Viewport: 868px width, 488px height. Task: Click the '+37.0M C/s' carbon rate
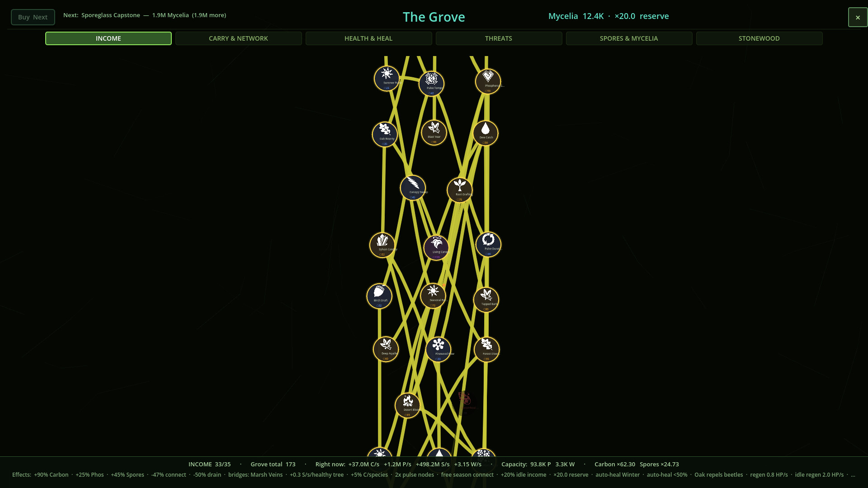tap(364, 464)
